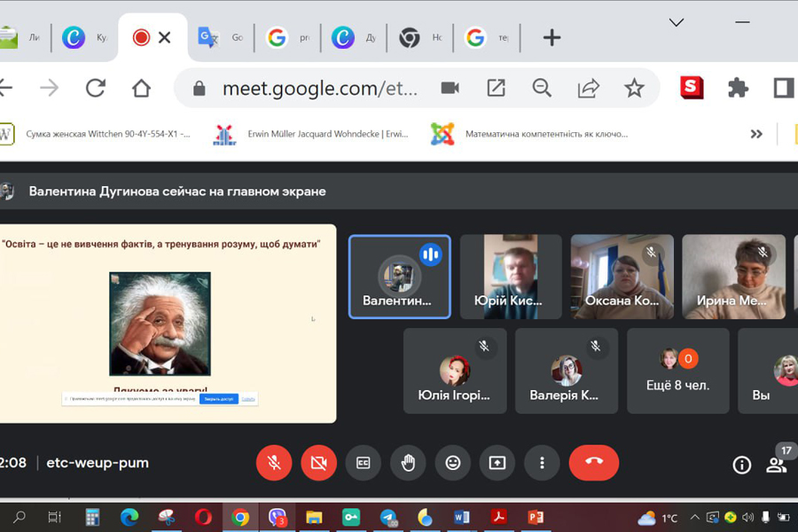Image resolution: width=798 pixels, height=532 pixels.
Task: Open the zoom magnifier in address bar
Action: point(542,88)
